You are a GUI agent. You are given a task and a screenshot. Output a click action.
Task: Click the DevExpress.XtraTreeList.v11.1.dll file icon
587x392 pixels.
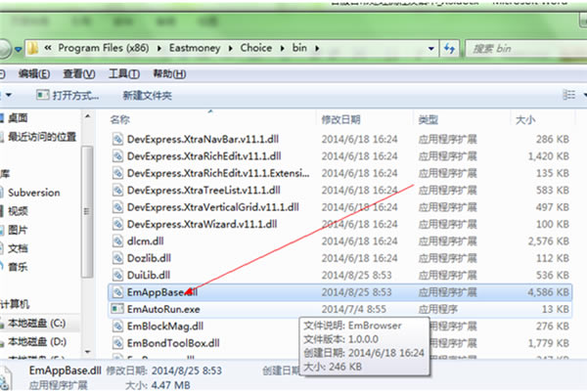click(x=117, y=190)
